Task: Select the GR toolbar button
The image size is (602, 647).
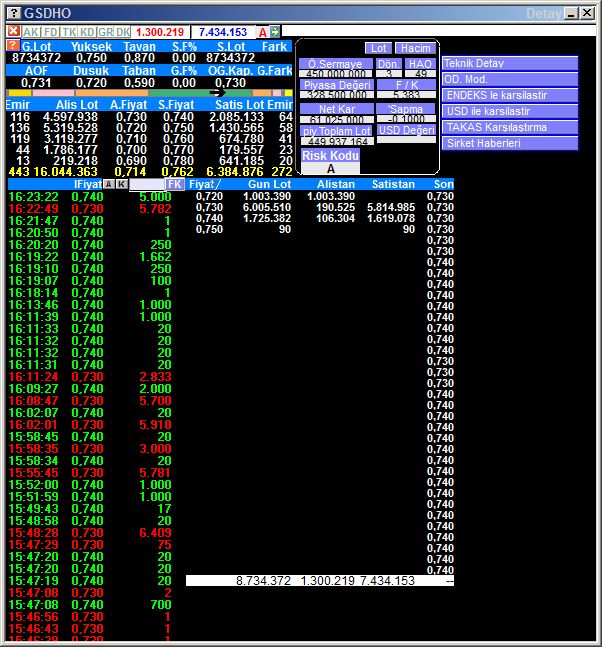Action: pos(105,32)
